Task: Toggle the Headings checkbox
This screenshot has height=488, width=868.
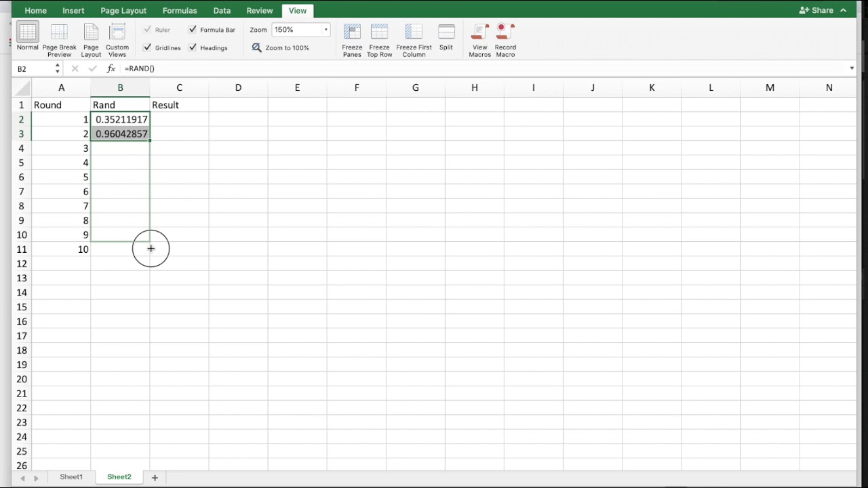Action: (x=193, y=47)
